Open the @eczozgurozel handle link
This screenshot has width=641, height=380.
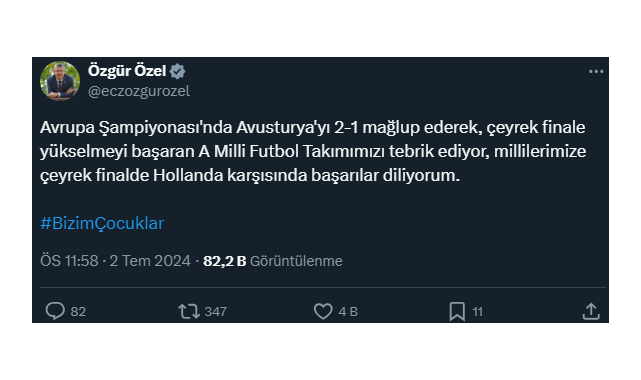139,91
